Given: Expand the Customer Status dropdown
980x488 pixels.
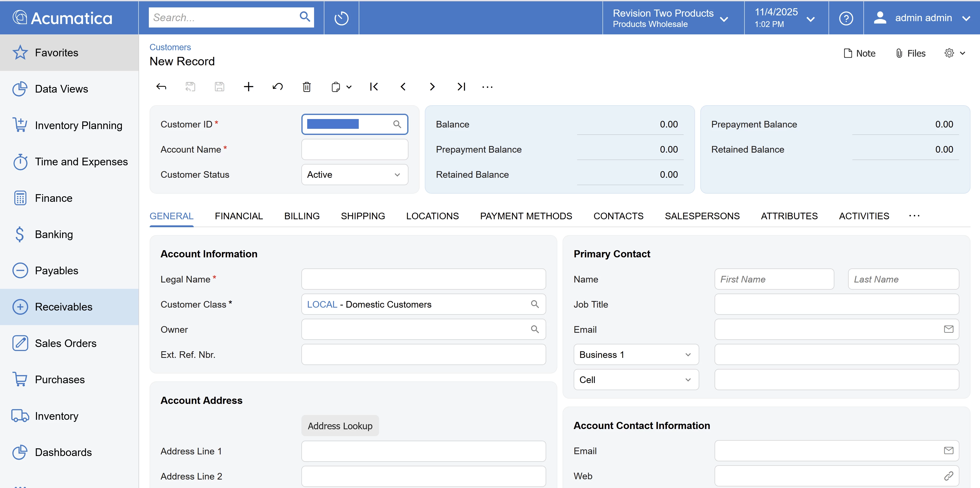Looking at the screenshot, I should [355, 175].
